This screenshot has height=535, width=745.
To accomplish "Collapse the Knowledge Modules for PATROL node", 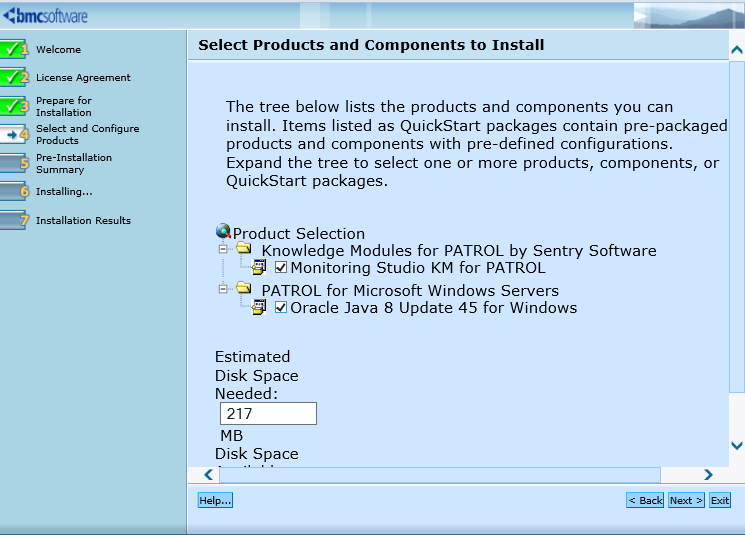I will coord(223,248).
